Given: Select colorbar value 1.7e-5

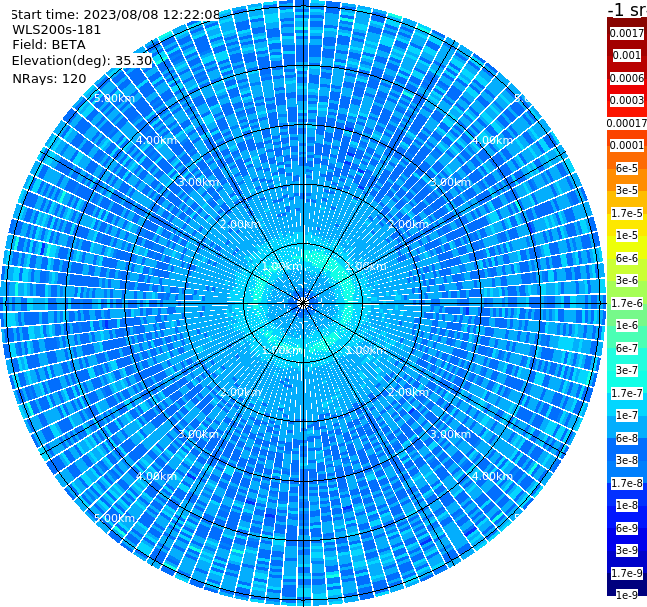Looking at the screenshot, I should [x=627, y=213].
